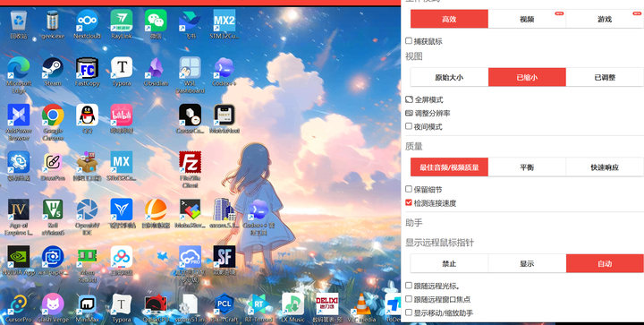Launch QuickCPU desktop icon
The height and width of the screenshot is (325, 644).
click(x=156, y=304)
